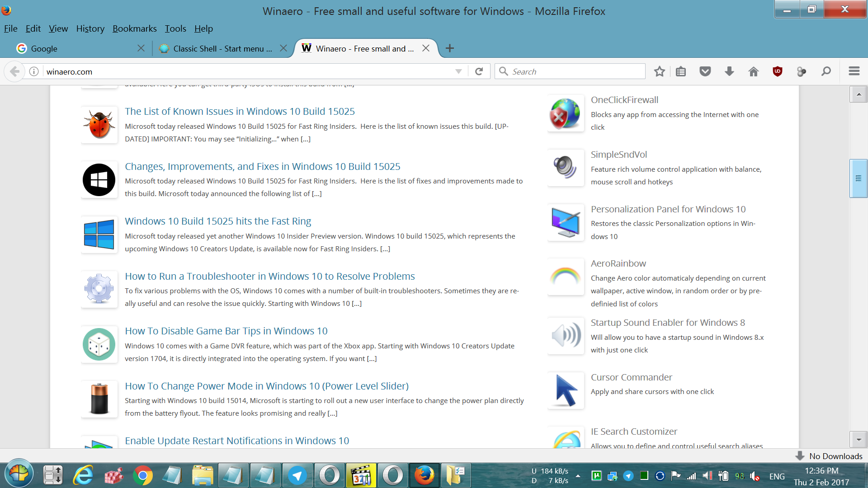Click the Pocket save icon
This screenshot has width=868, height=488.
705,71
